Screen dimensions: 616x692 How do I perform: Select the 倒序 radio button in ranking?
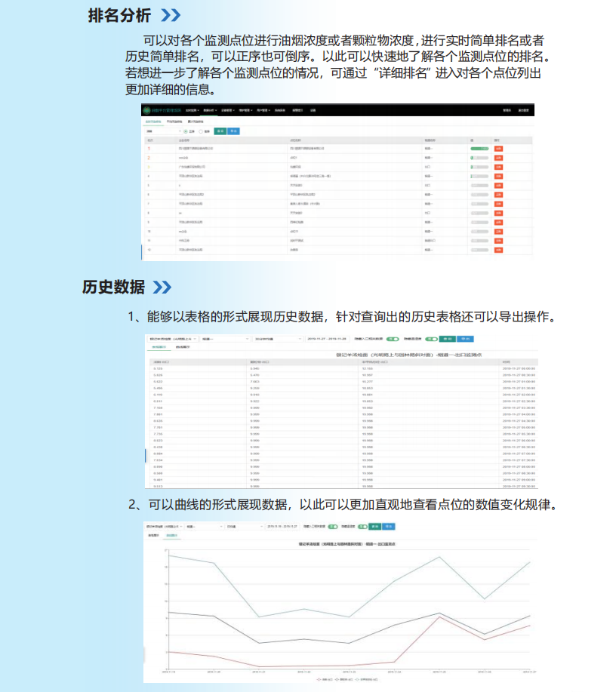(200, 131)
